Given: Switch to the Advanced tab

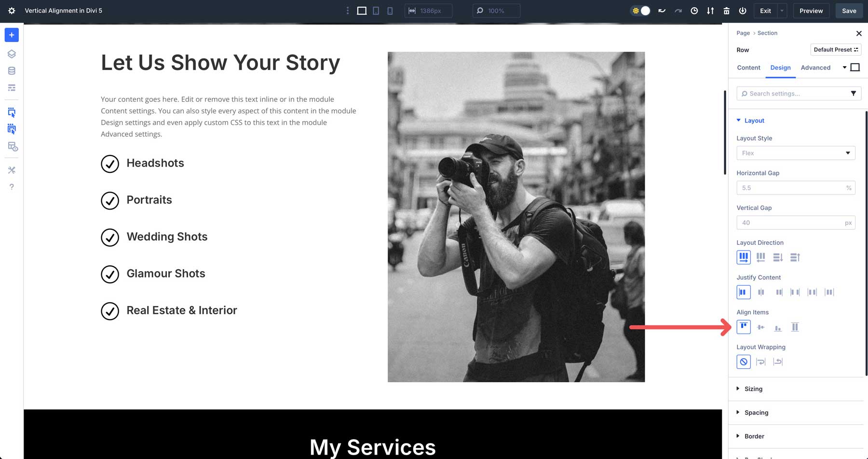Looking at the screenshot, I should pyautogui.click(x=815, y=68).
